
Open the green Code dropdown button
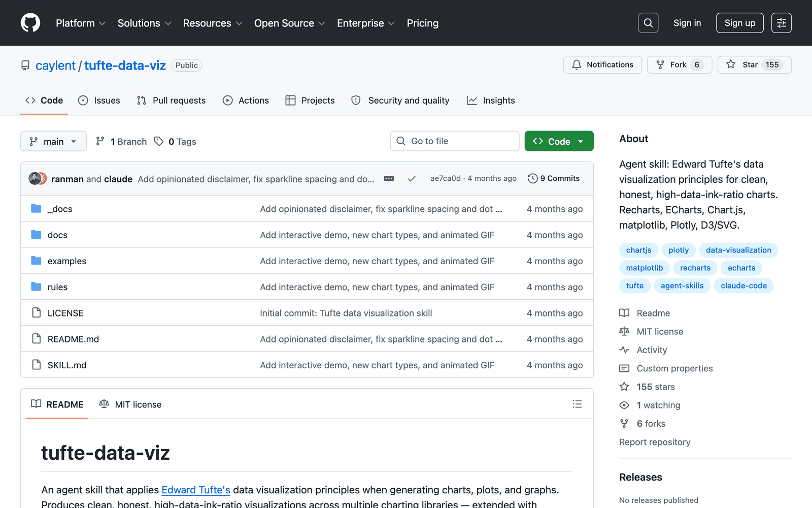pos(559,141)
